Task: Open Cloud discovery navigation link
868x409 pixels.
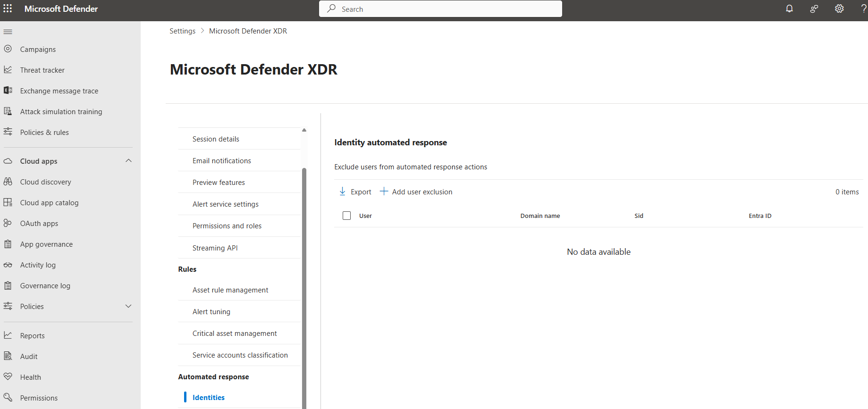Action: [45, 182]
